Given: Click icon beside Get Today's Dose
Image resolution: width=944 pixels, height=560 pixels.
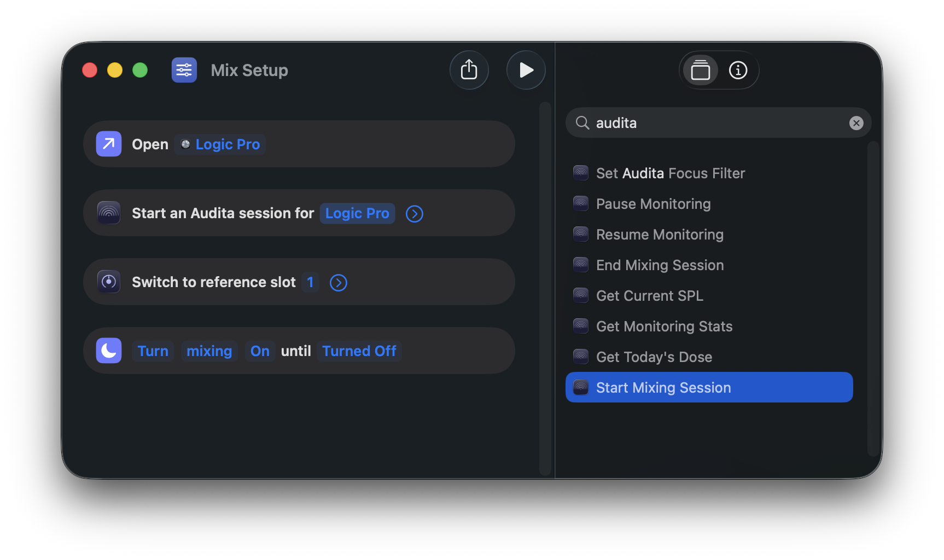Looking at the screenshot, I should (x=580, y=357).
